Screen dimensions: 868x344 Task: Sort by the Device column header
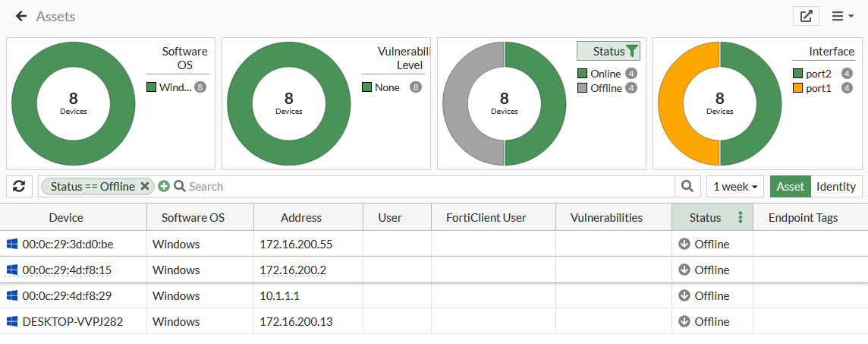point(66,218)
